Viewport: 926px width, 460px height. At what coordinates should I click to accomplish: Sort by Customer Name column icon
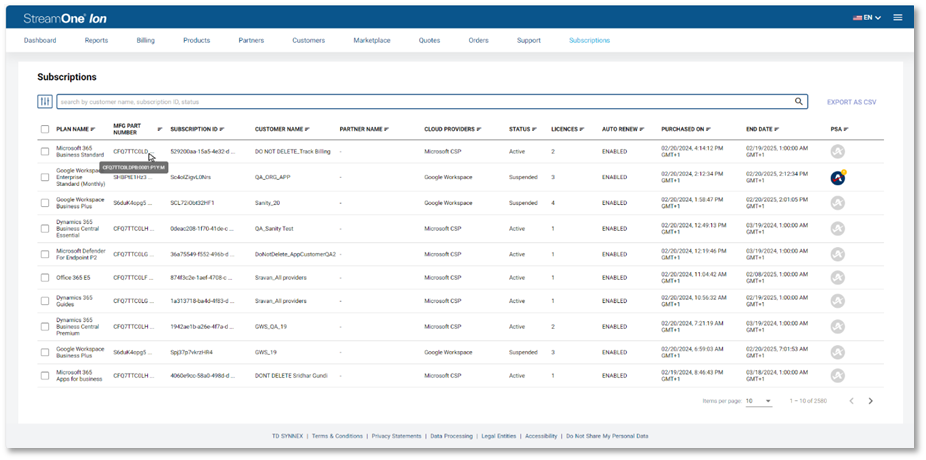(x=308, y=129)
